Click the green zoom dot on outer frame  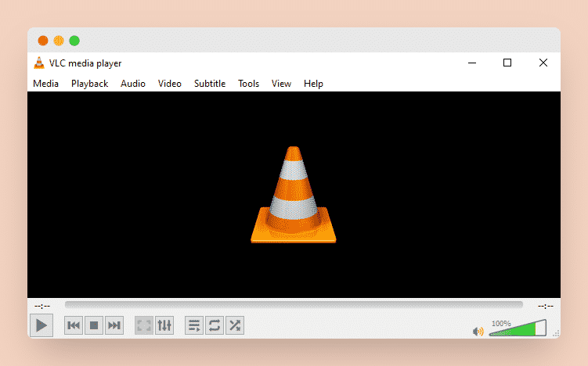coord(74,41)
